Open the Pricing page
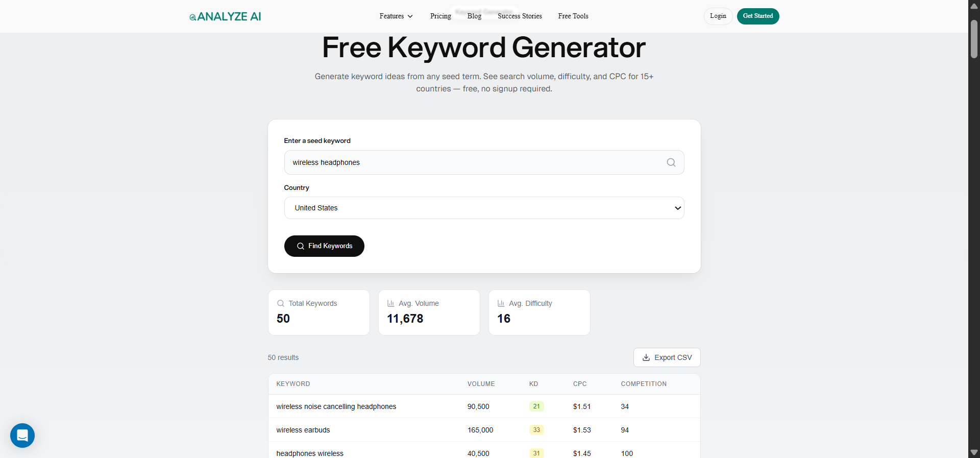The width and height of the screenshot is (980, 458). 440,16
